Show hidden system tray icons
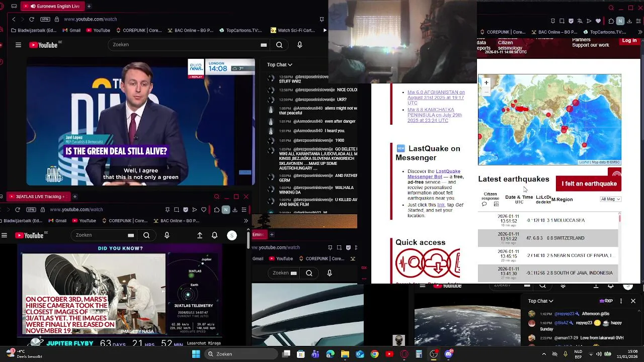This screenshot has width=644, height=362. [x=544, y=354]
